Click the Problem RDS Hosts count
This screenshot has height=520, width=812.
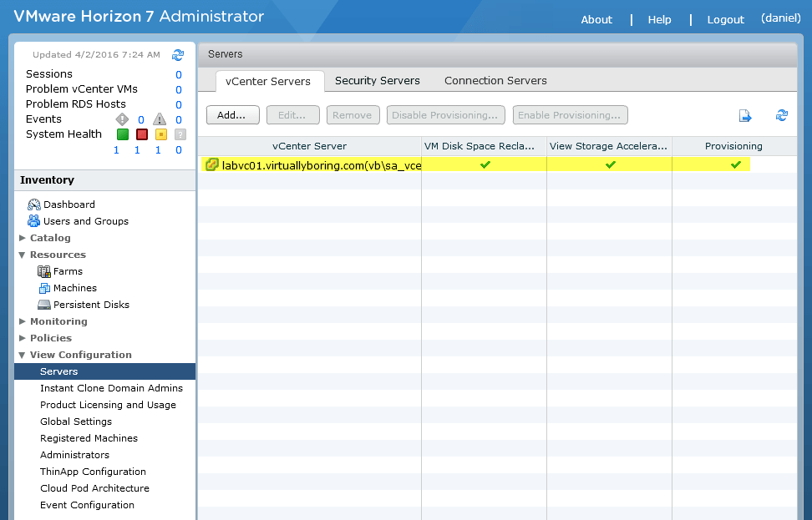point(179,104)
